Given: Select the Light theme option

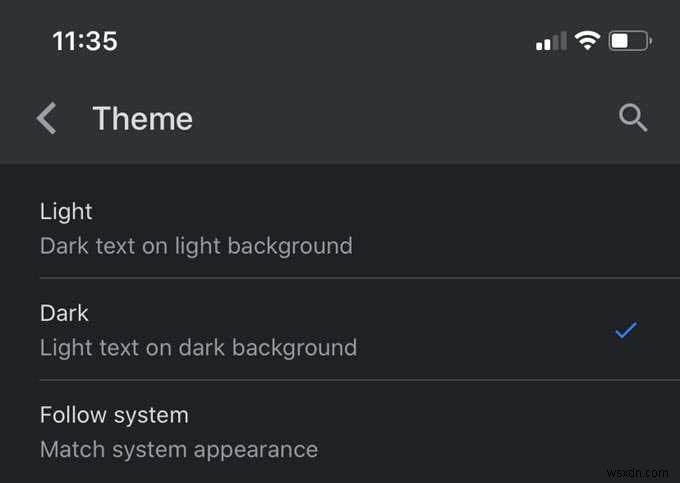Looking at the screenshot, I should (x=66, y=212).
